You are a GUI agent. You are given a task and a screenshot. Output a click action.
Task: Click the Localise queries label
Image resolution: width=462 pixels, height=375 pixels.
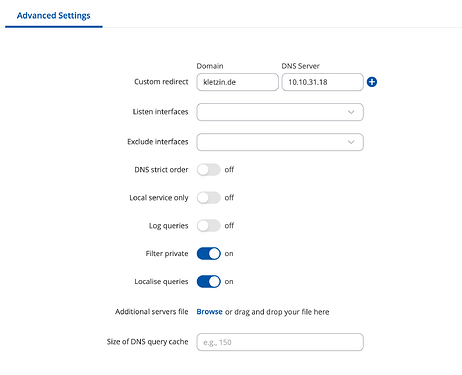161,282
